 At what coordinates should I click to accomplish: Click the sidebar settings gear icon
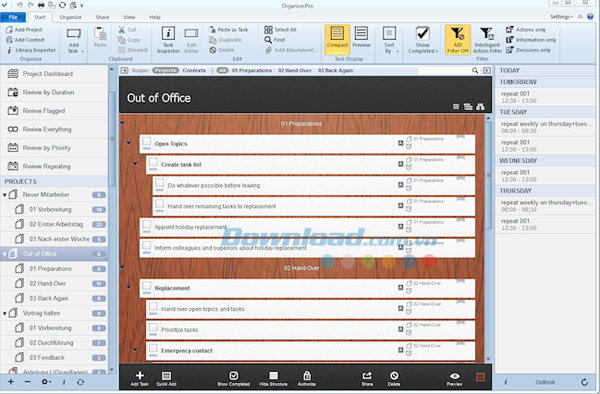[46, 382]
